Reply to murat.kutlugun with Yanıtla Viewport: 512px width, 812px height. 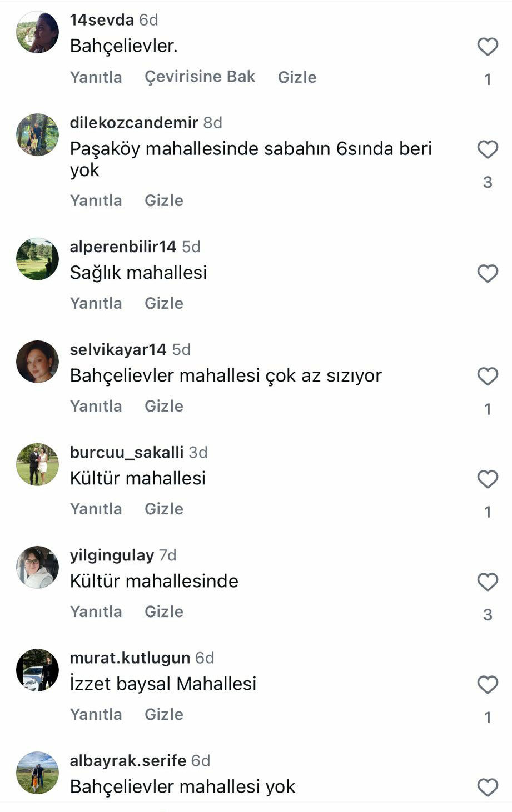click(96, 714)
